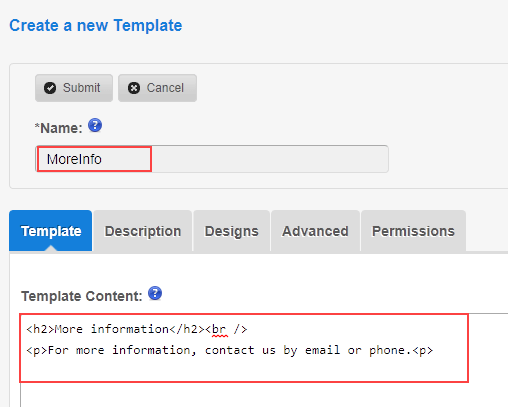The height and width of the screenshot is (407, 508).
Task: Select the Template tab
Action: [x=51, y=231]
